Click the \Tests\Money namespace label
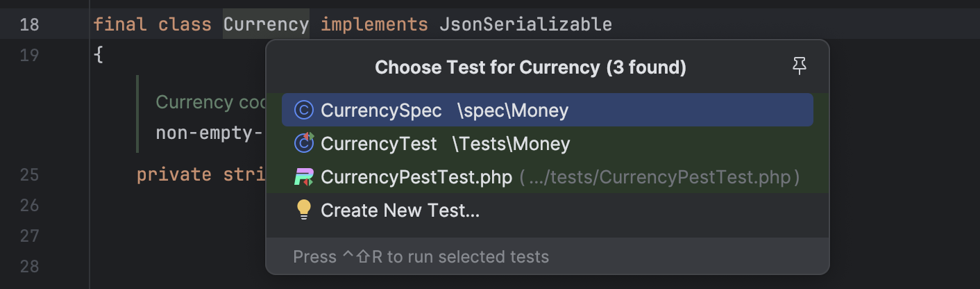The height and width of the screenshot is (289, 980). pyautogui.click(x=511, y=144)
